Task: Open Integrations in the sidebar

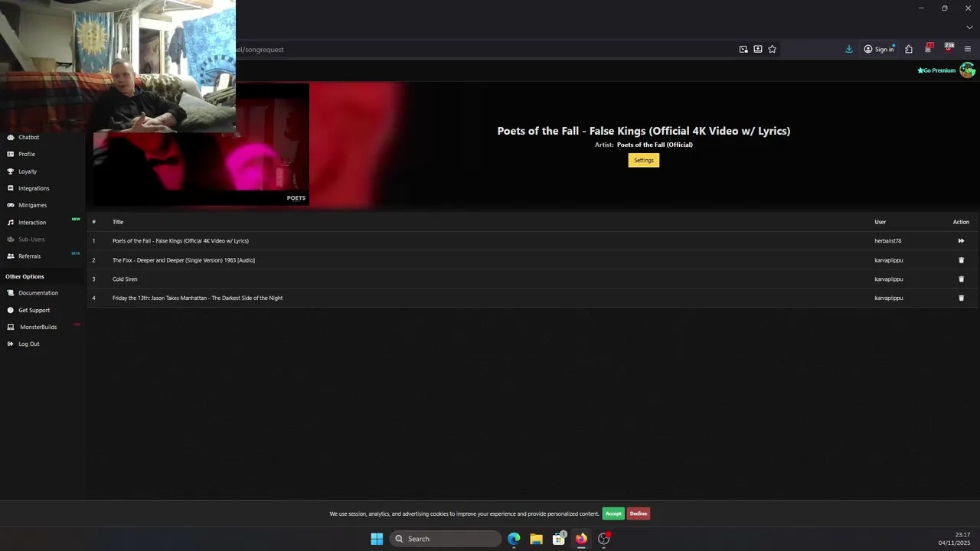Action: coord(34,188)
